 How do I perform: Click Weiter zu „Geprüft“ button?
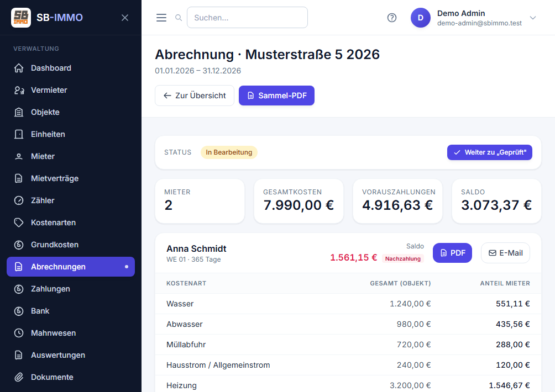[490, 152]
